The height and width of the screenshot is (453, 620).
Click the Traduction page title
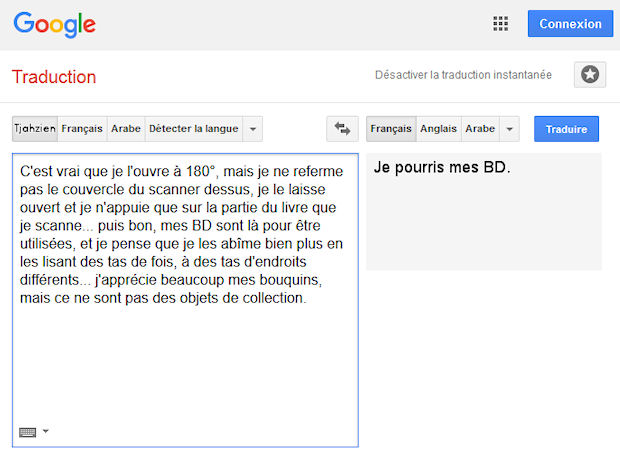point(54,77)
